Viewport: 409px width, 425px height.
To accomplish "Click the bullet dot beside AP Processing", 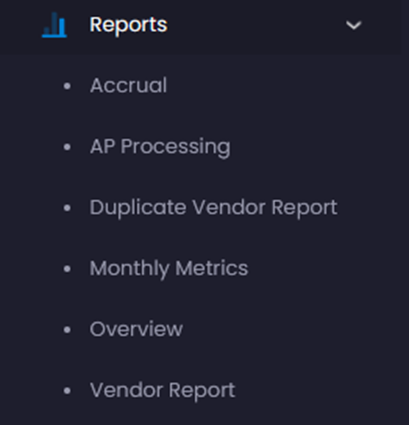I will pyautogui.click(x=67, y=147).
